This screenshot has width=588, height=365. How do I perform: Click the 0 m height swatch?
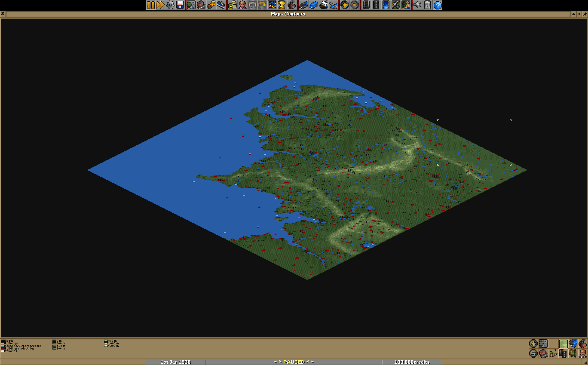pyautogui.click(x=54, y=341)
